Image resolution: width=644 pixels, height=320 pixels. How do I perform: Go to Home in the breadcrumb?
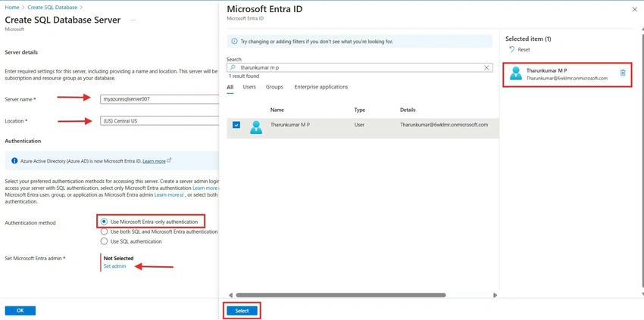(12, 8)
